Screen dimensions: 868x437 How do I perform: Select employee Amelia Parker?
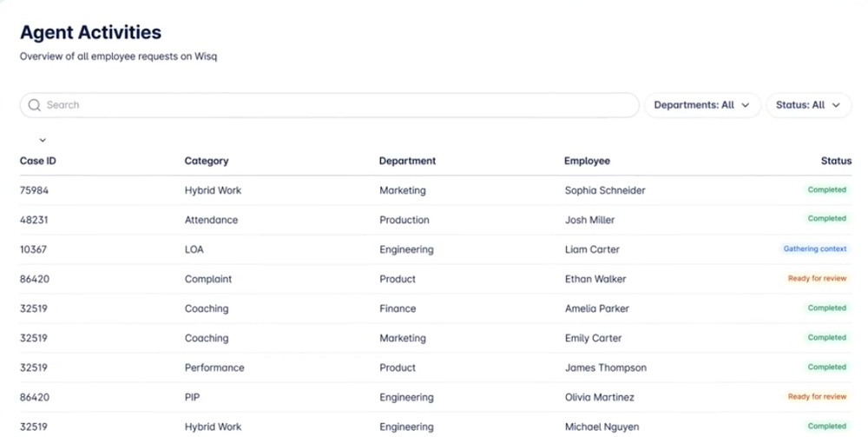click(x=597, y=308)
